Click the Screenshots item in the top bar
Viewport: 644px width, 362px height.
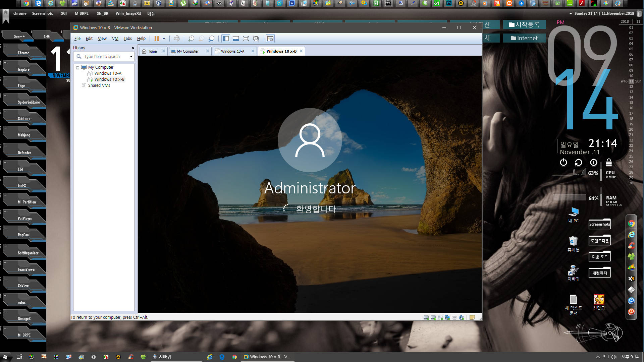click(x=42, y=13)
